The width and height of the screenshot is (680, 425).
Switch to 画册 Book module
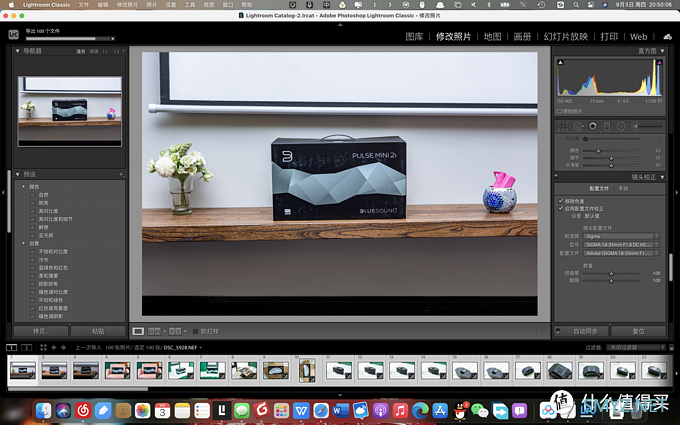coord(522,37)
